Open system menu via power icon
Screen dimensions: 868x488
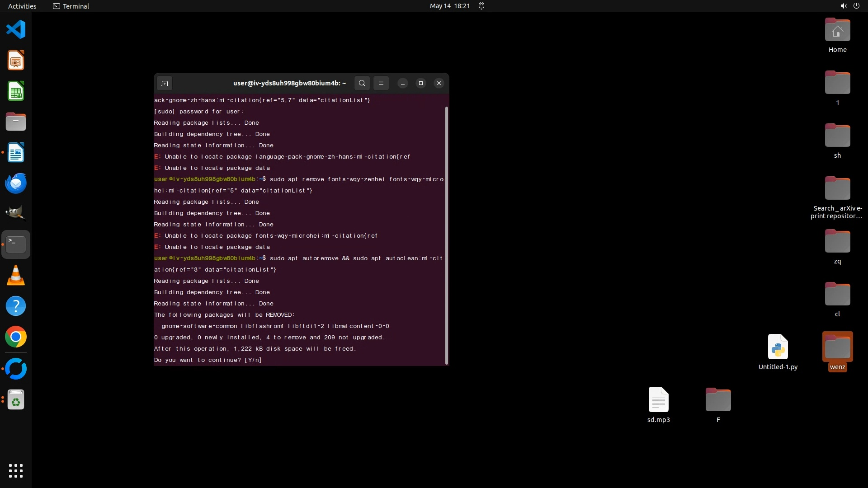click(856, 6)
